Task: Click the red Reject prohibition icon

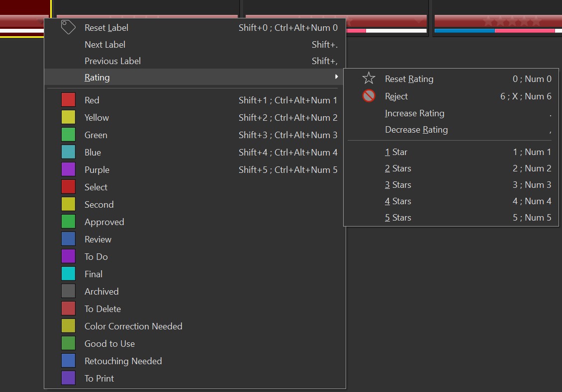Action: tap(369, 95)
